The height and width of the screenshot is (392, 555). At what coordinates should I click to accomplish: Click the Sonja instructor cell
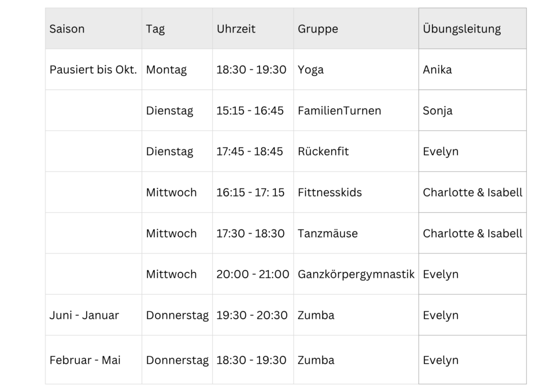[x=472, y=110]
